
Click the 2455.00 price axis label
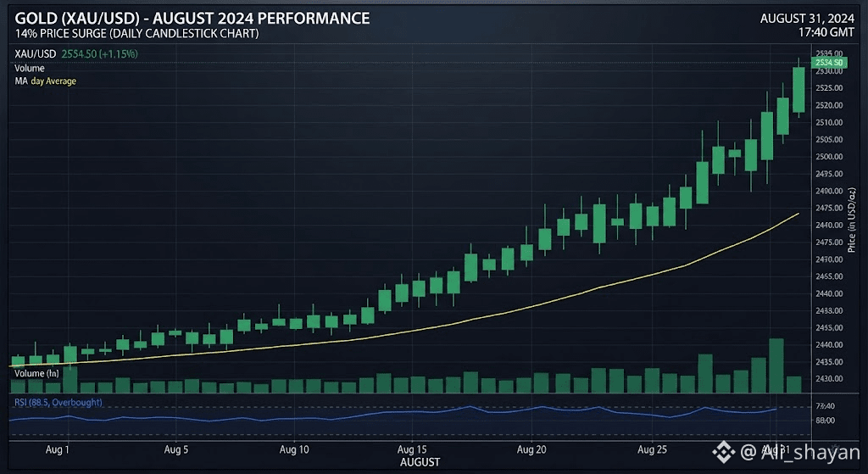point(829,327)
